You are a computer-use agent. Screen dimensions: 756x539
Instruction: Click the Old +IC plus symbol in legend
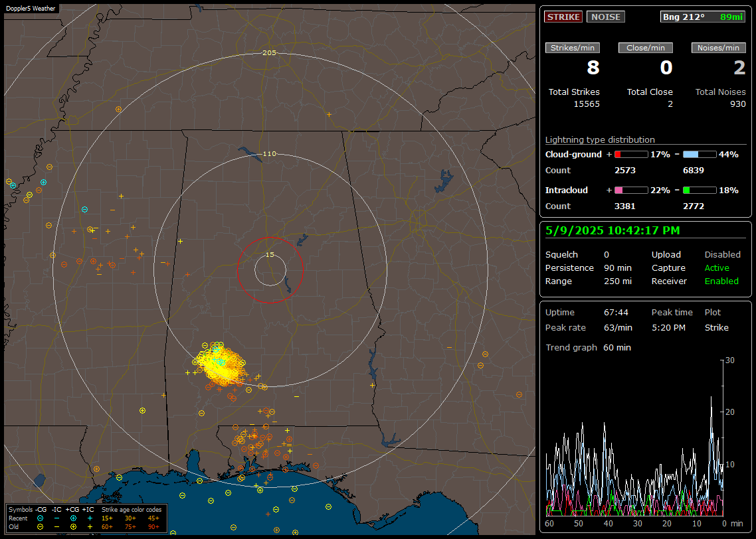[x=90, y=527]
